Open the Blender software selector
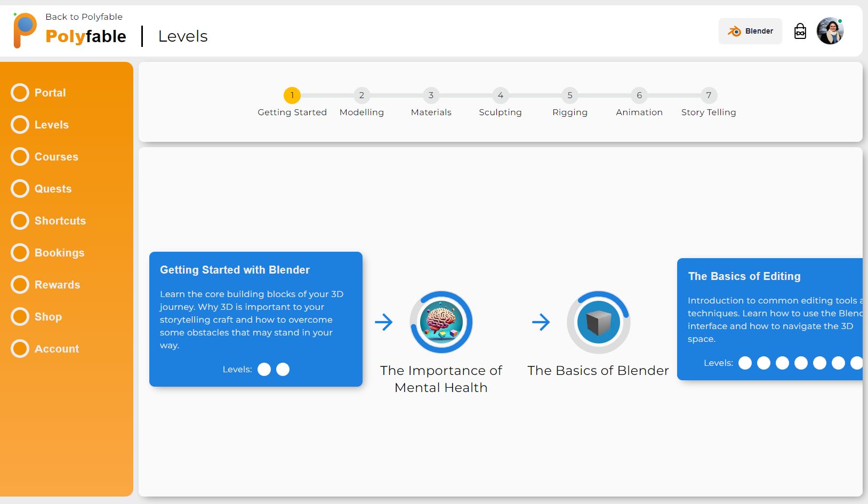 (x=750, y=31)
